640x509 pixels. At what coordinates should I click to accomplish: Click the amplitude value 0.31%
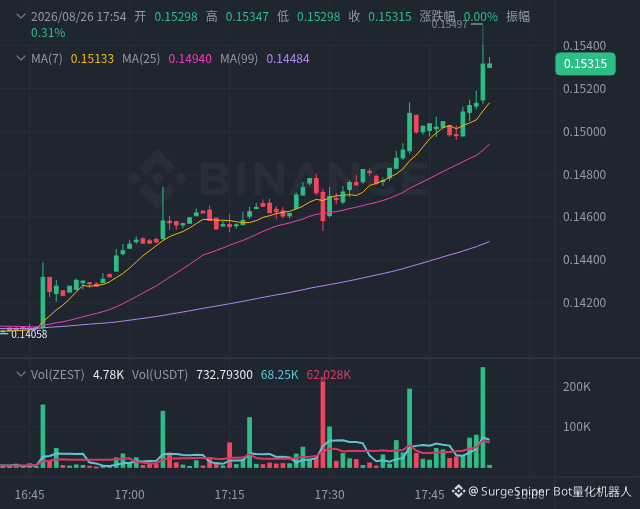(48, 33)
